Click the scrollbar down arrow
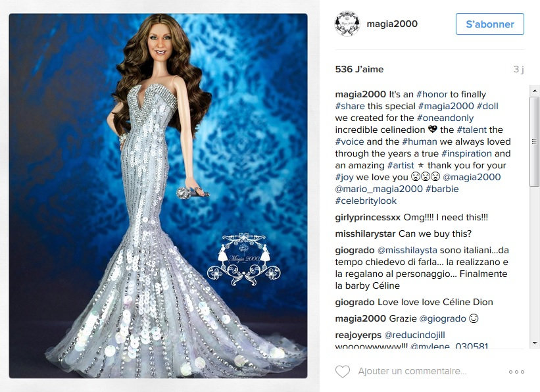Viewport: 540px width, 392px height. coord(535,343)
